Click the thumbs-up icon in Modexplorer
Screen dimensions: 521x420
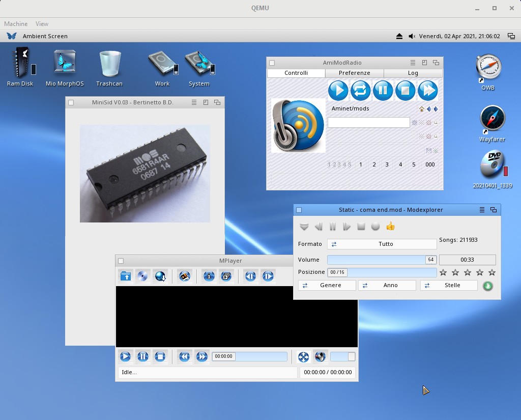click(x=390, y=227)
